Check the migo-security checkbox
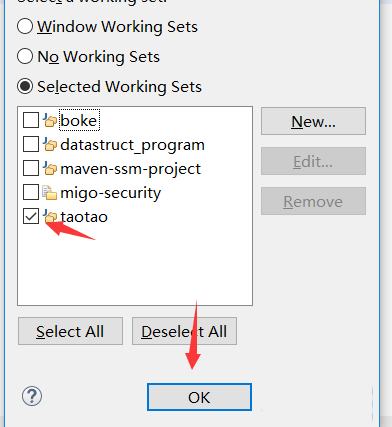 (31, 192)
